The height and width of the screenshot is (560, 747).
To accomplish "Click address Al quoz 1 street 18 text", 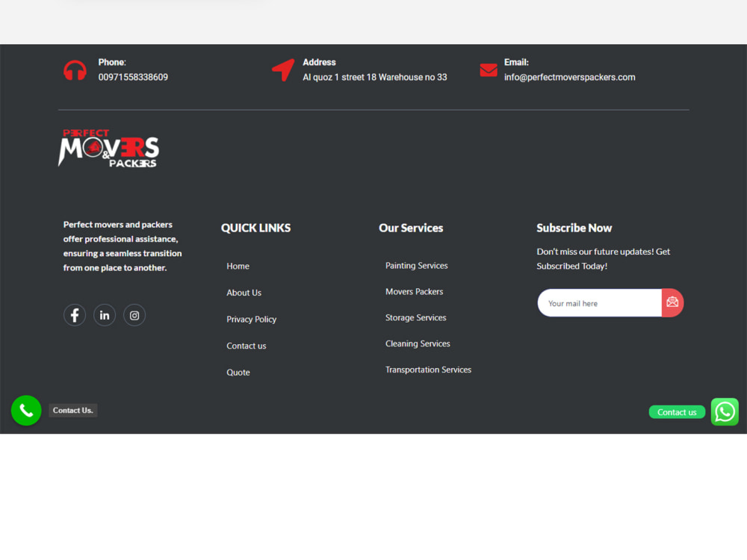I will coord(375,77).
